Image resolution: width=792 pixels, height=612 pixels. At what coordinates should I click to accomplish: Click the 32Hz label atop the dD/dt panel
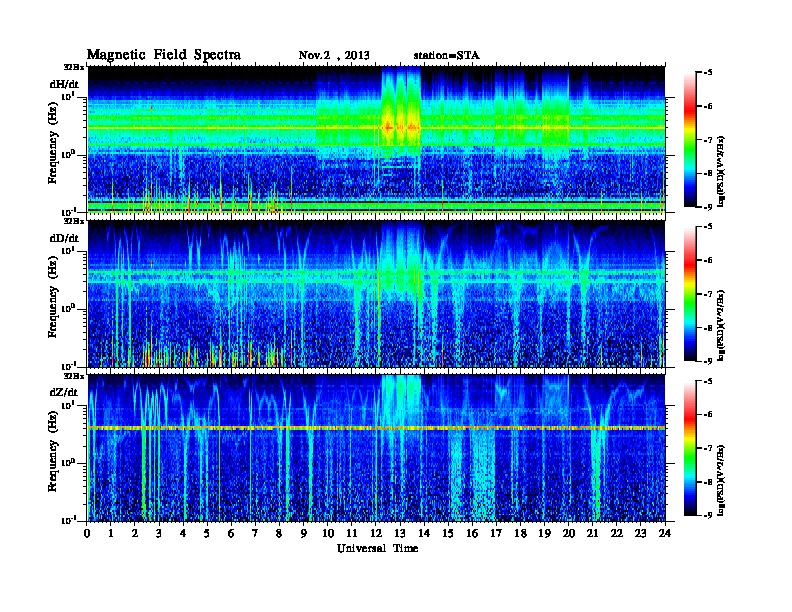coord(74,221)
